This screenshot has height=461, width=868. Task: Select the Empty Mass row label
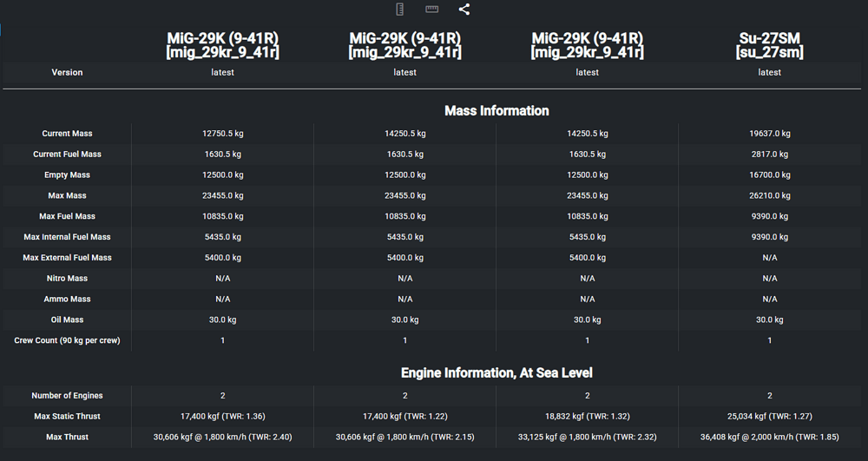(x=67, y=175)
